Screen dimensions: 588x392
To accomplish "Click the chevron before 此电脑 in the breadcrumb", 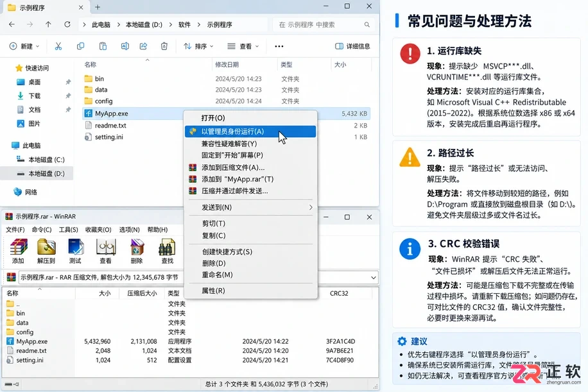I will (84, 25).
